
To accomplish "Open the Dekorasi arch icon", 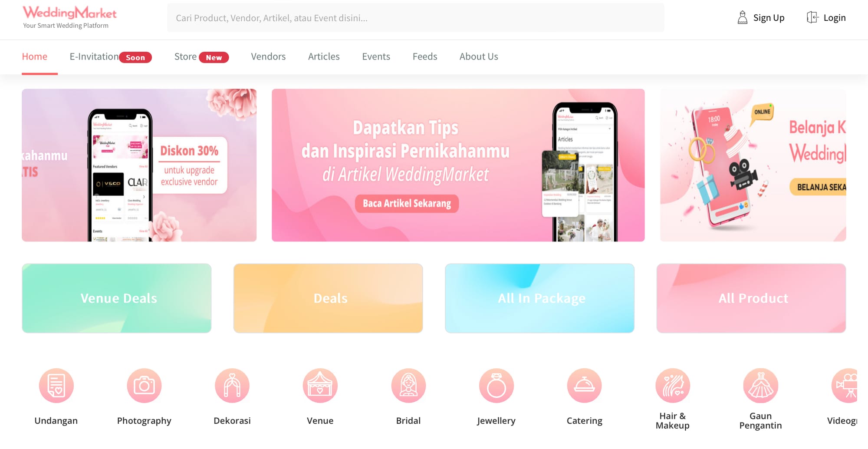I will pyautogui.click(x=232, y=386).
